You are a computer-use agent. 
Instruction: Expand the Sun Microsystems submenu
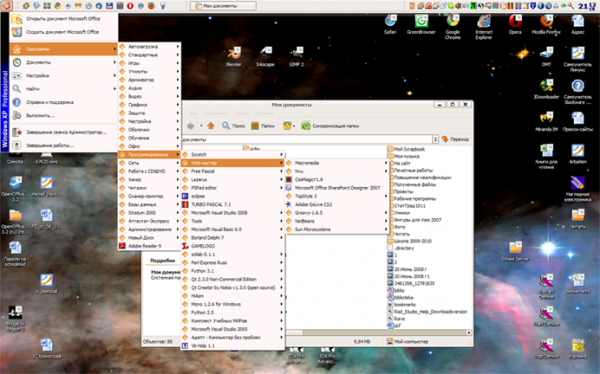337,229
